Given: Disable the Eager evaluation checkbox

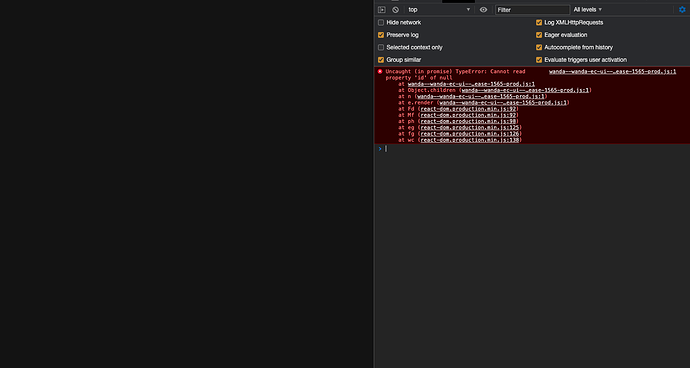Looking at the screenshot, I should 539,35.
